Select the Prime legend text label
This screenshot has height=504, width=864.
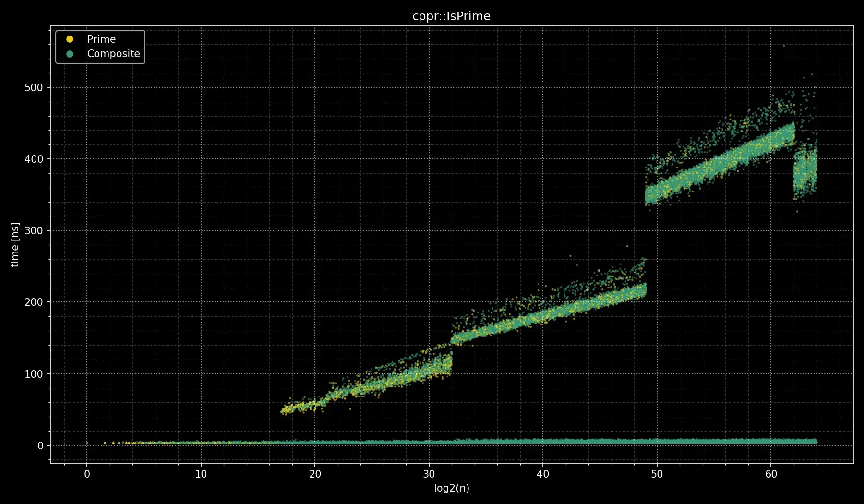point(101,39)
